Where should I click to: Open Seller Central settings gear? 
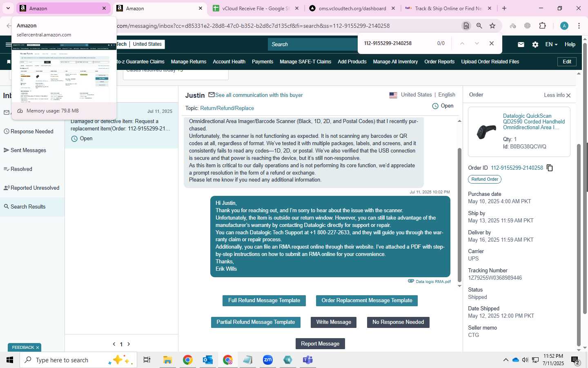coord(535,45)
